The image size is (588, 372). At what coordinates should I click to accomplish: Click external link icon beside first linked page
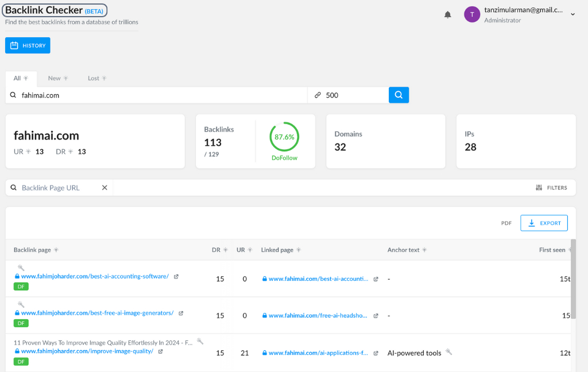pyautogui.click(x=376, y=279)
